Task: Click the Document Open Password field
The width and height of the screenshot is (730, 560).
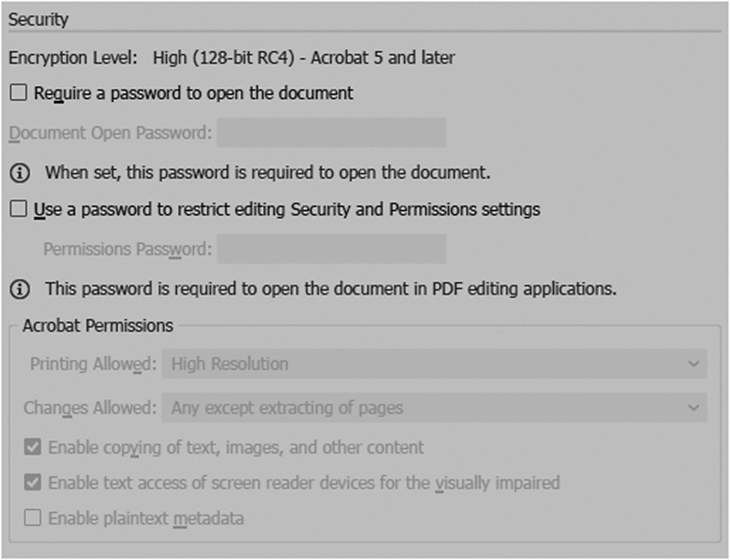Action: (x=331, y=133)
